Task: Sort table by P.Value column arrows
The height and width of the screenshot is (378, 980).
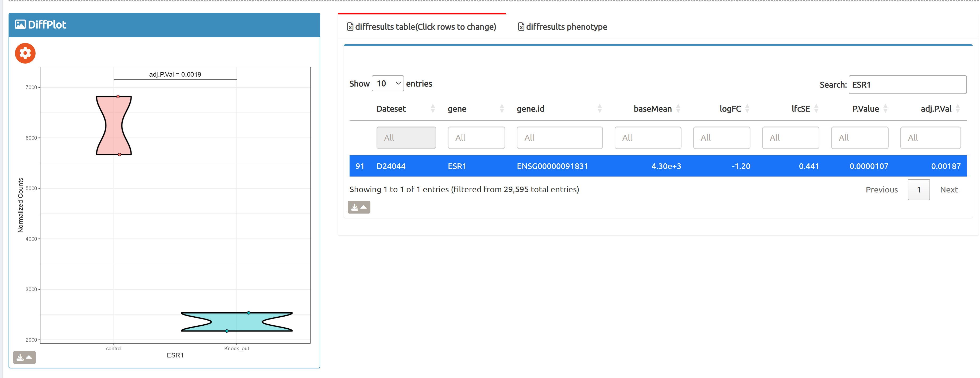Action: [885, 109]
